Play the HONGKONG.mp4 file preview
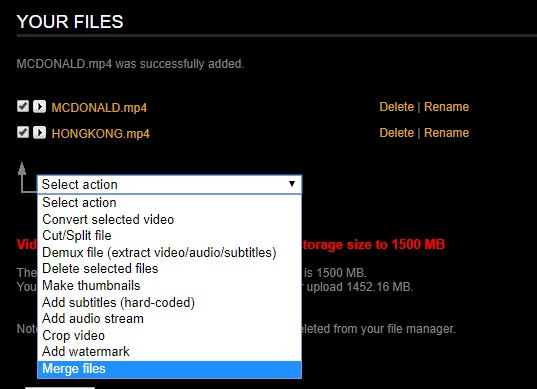The width and height of the screenshot is (537, 389). pos(39,132)
